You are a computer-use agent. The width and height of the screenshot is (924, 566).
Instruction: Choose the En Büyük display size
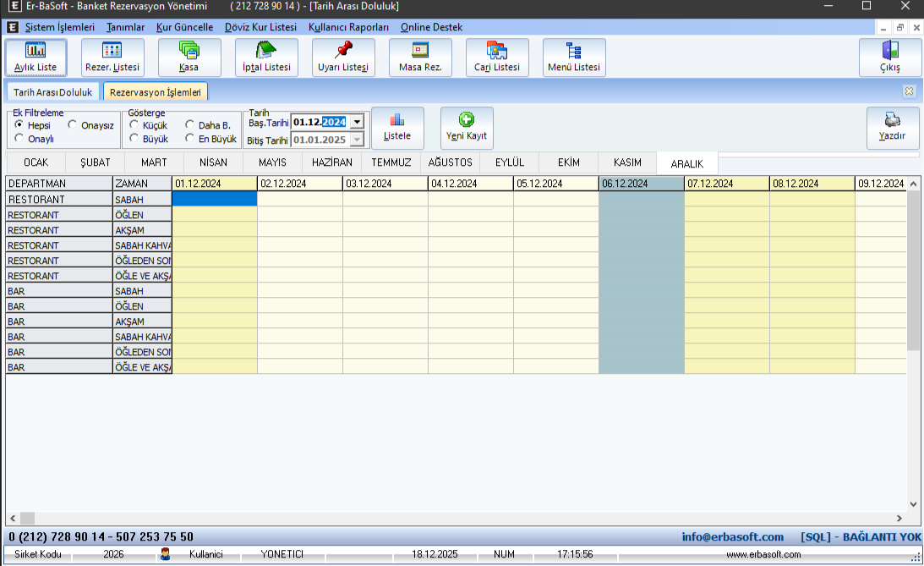coord(191,139)
